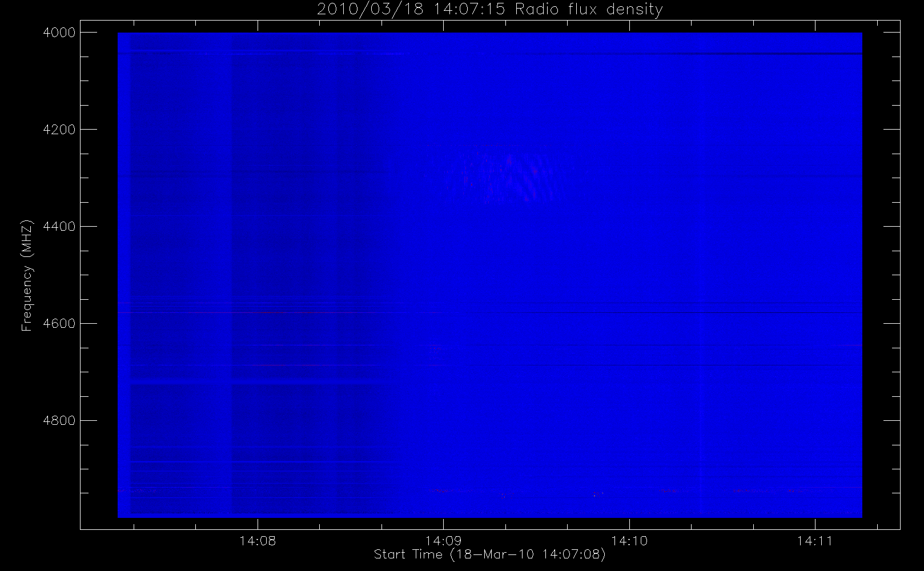Click the 4400 frequency tick label

tap(59, 227)
